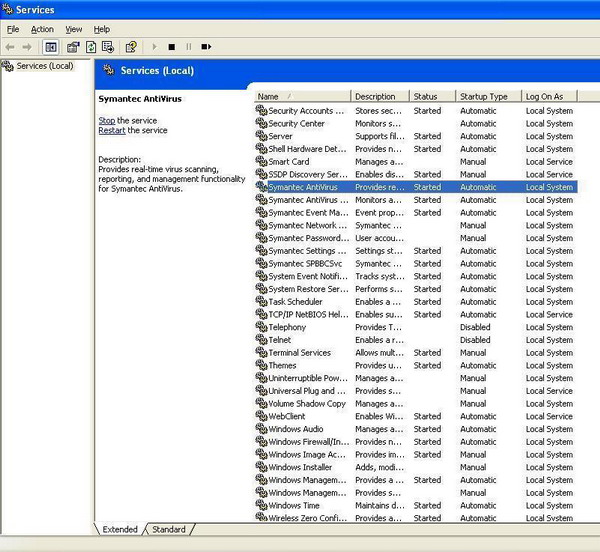Select the Symantec Network service row
Image resolution: width=600 pixels, height=552 pixels.
click(x=416, y=225)
